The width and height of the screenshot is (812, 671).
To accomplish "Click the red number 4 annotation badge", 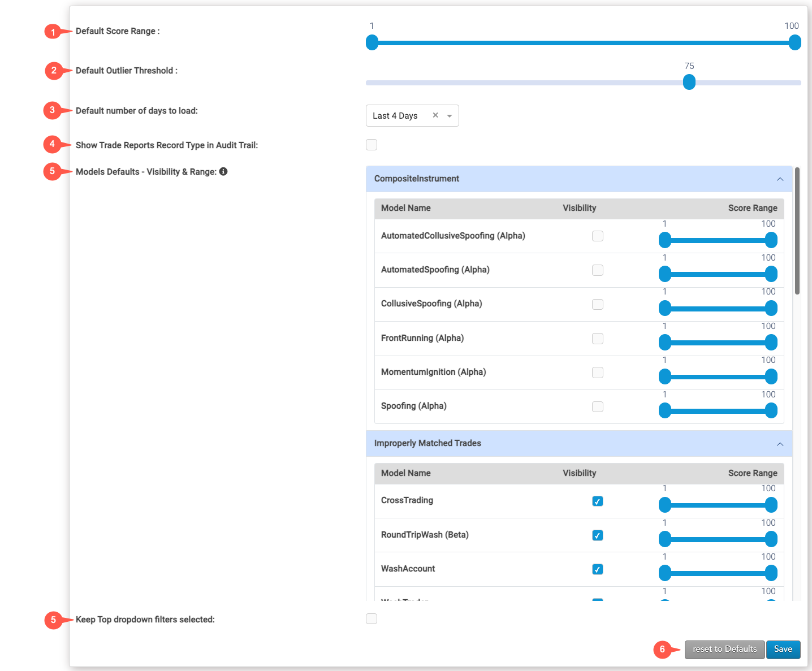I will [52, 144].
